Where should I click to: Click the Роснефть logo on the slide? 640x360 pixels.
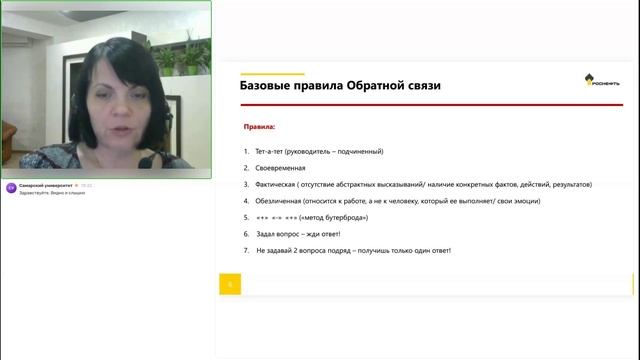coord(602,80)
